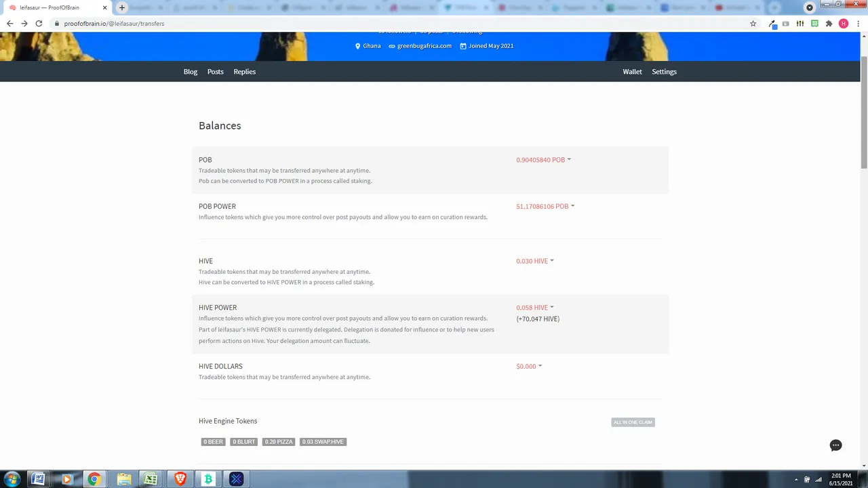Open the Posts tab
This screenshot has height=488, width=868.
pyautogui.click(x=216, y=72)
